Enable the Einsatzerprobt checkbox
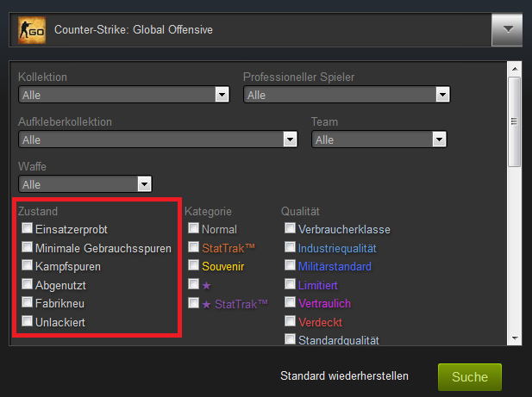This screenshot has height=397, width=532. coord(28,230)
